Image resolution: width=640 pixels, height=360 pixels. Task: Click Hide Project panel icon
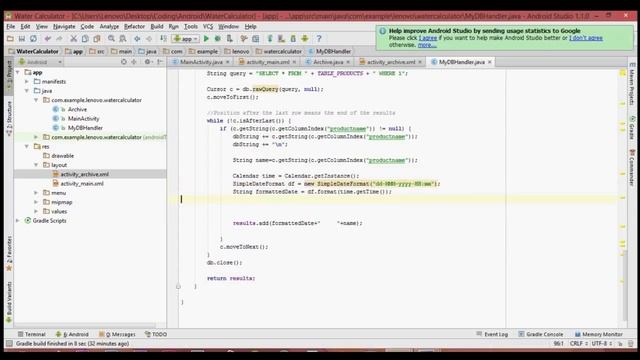pyautogui.click(x=160, y=62)
